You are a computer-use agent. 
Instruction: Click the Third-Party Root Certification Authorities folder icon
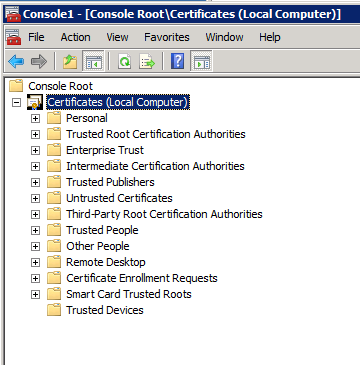(x=54, y=214)
